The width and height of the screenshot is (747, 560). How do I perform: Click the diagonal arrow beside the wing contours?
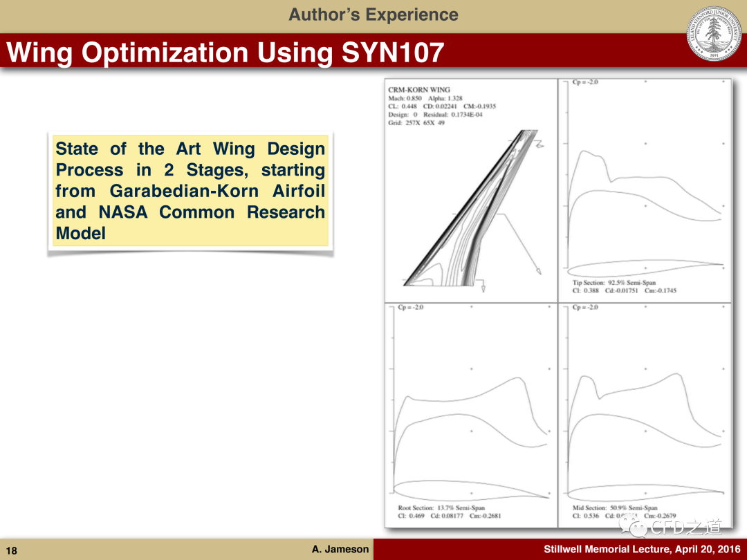tap(522, 244)
